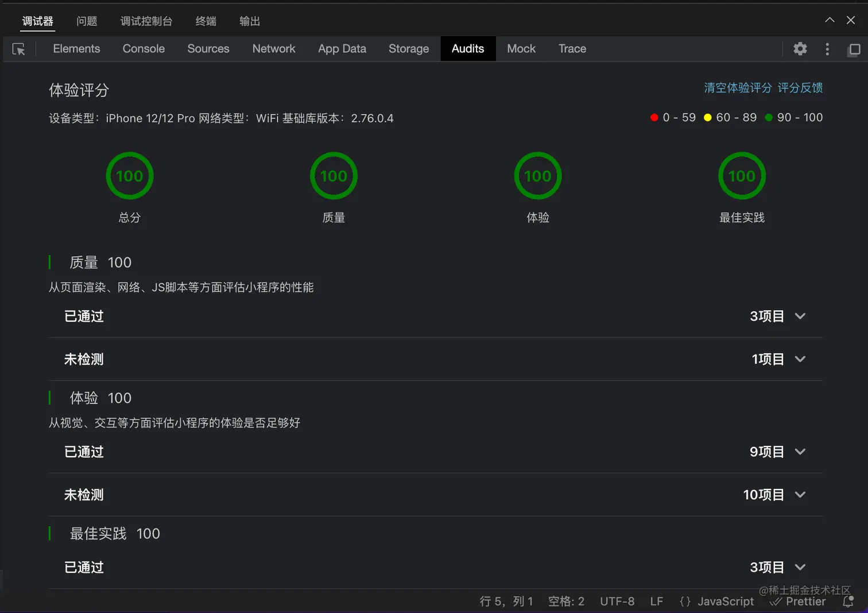
Task: Open the Console tab
Action: coord(144,49)
